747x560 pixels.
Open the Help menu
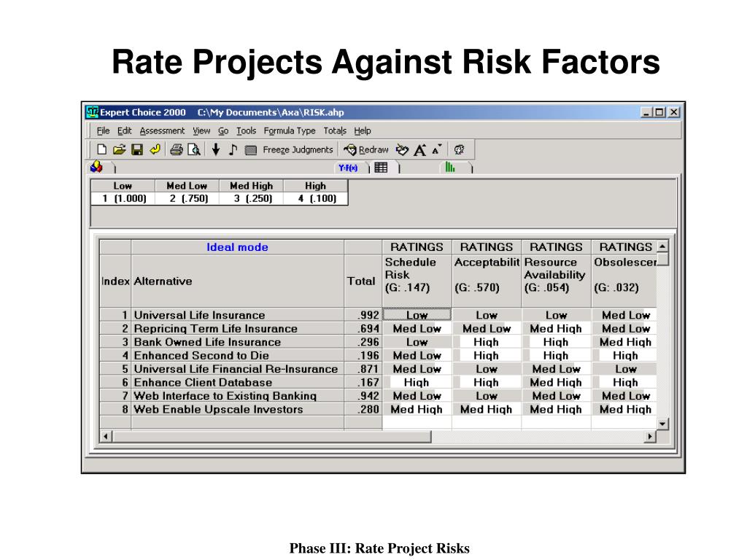pos(363,131)
